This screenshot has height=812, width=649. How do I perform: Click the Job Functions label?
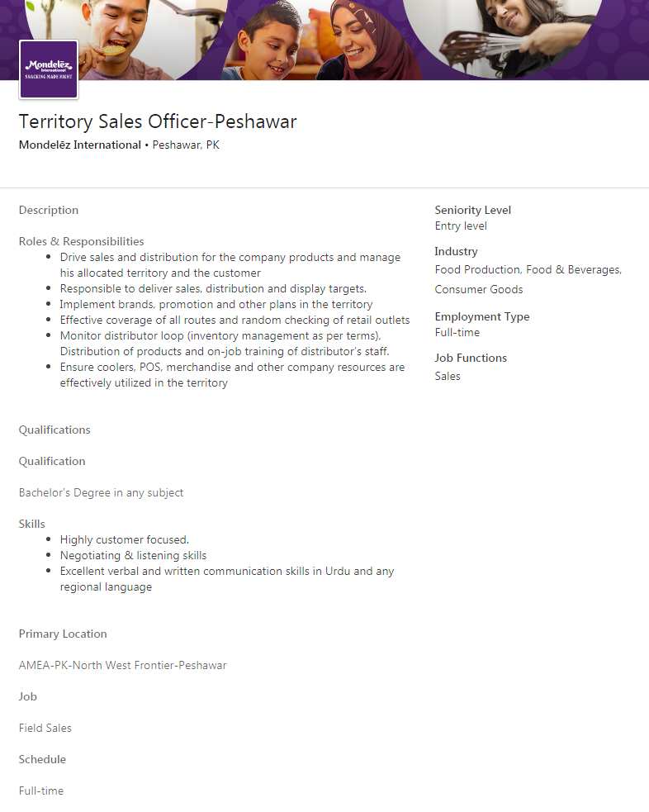point(471,359)
